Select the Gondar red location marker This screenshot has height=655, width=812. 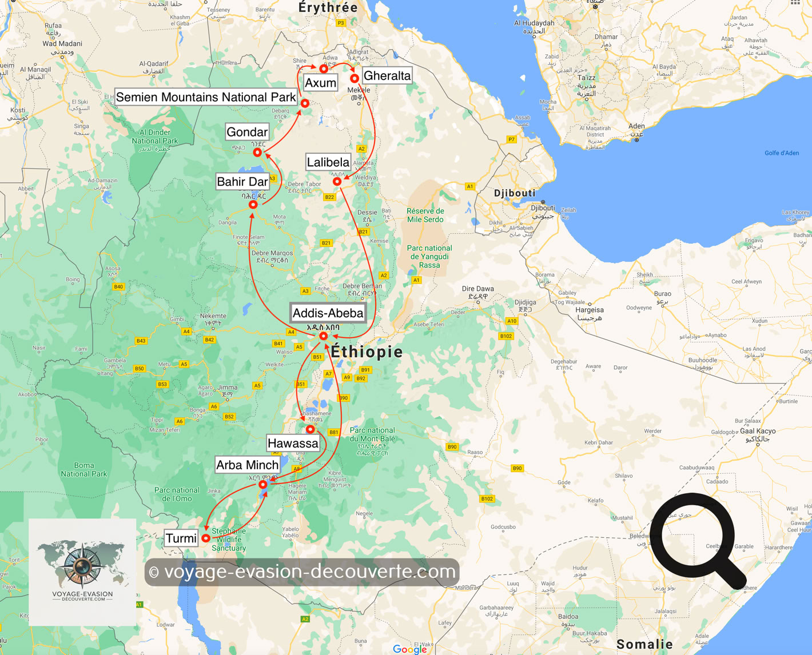257,153
